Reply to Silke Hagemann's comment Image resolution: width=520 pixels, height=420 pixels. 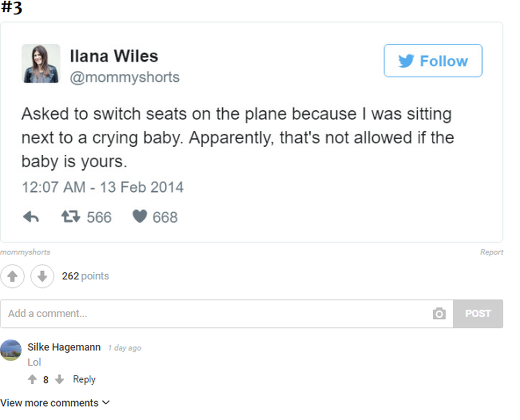(x=84, y=379)
